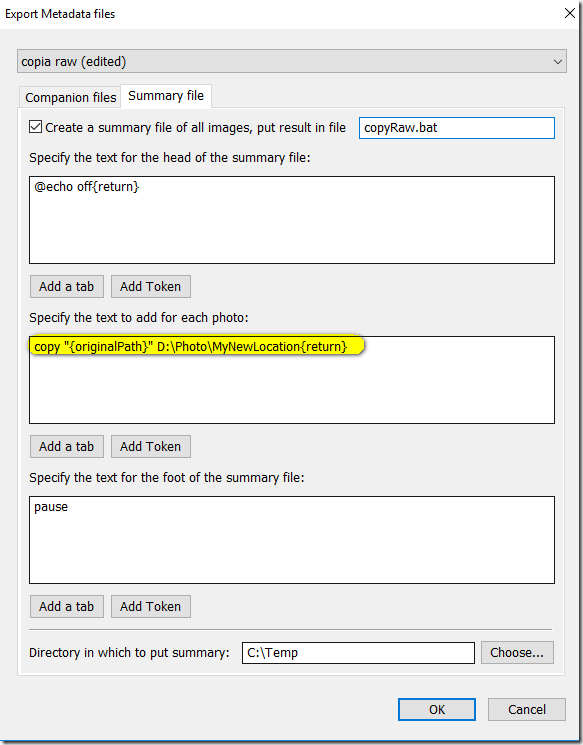Add a tab to the head text
583x745 pixels.
(67, 287)
